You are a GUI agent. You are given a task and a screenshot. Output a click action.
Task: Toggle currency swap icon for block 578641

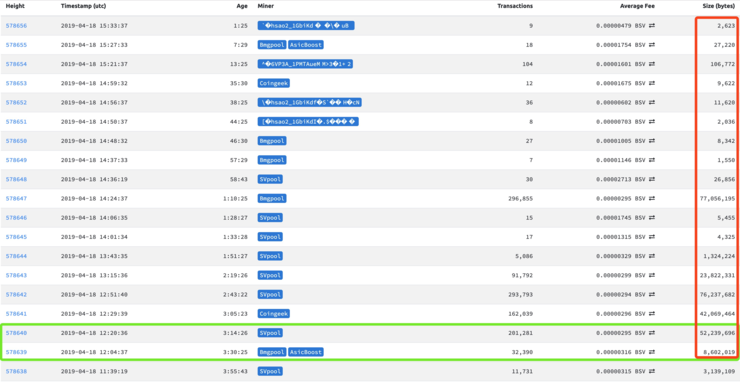652,314
